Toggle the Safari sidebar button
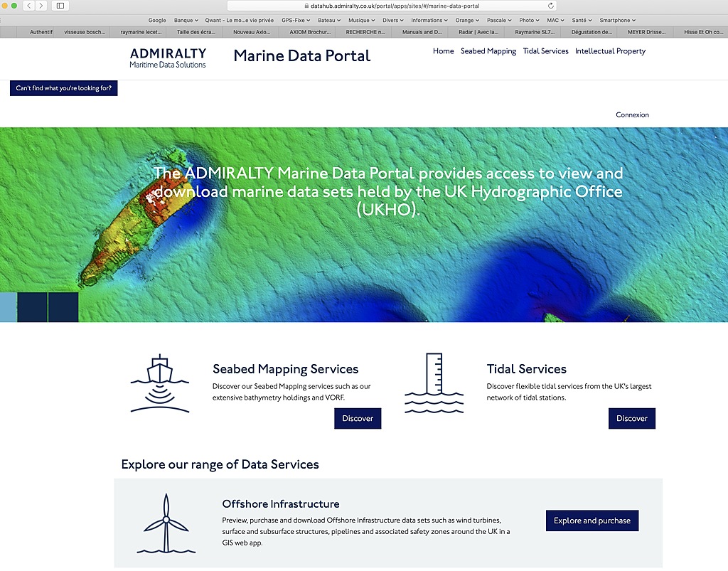 click(60, 6)
